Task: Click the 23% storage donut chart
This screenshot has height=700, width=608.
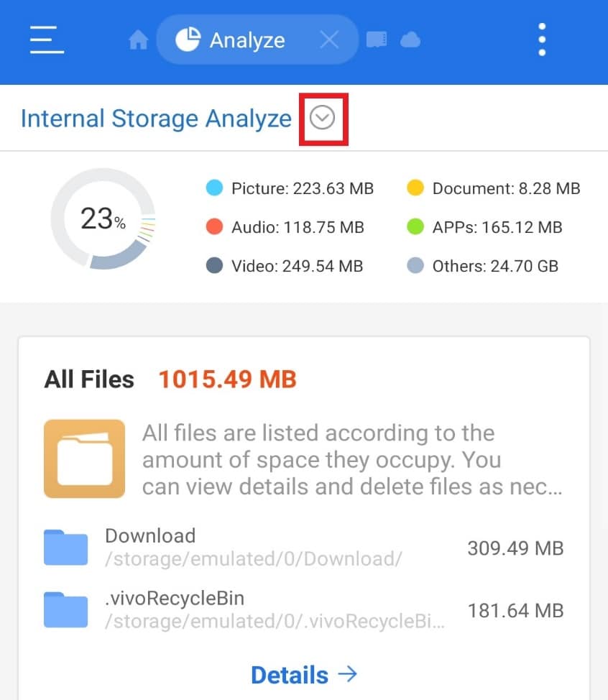Action: pos(103,219)
